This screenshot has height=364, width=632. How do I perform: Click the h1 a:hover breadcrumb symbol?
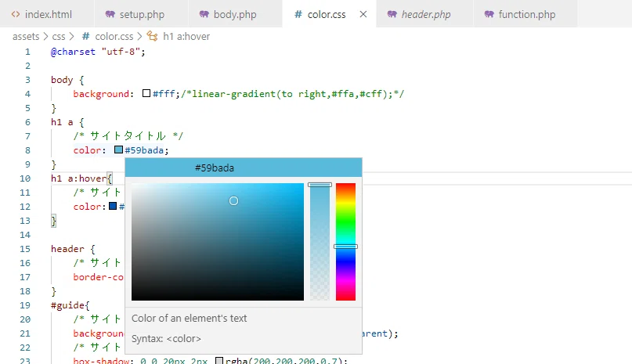[186, 36]
